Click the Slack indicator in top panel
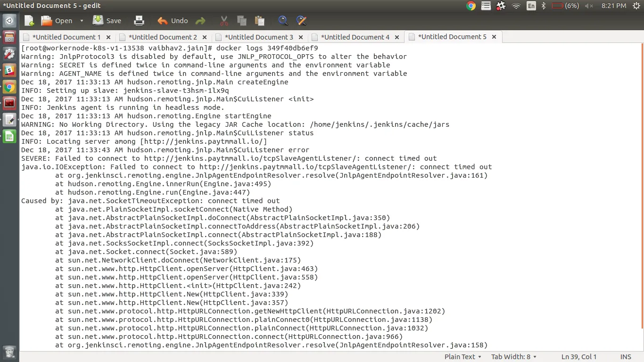Viewport: 644px width, 362px height. (501, 6)
